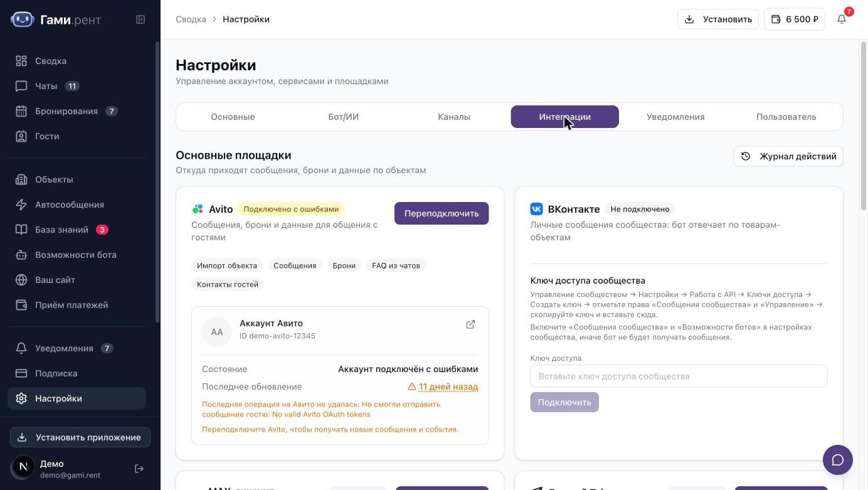
Task: Click the ID demo-avito-12345 text
Action: pyautogui.click(x=277, y=336)
